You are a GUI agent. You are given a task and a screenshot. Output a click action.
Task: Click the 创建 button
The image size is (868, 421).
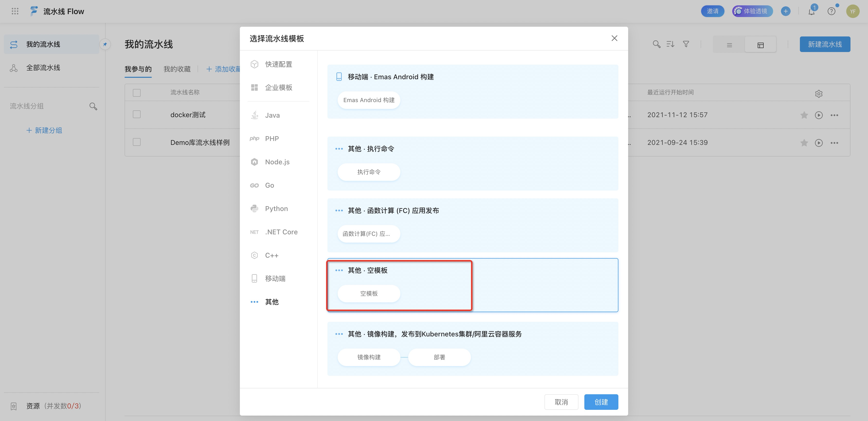click(x=601, y=402)
